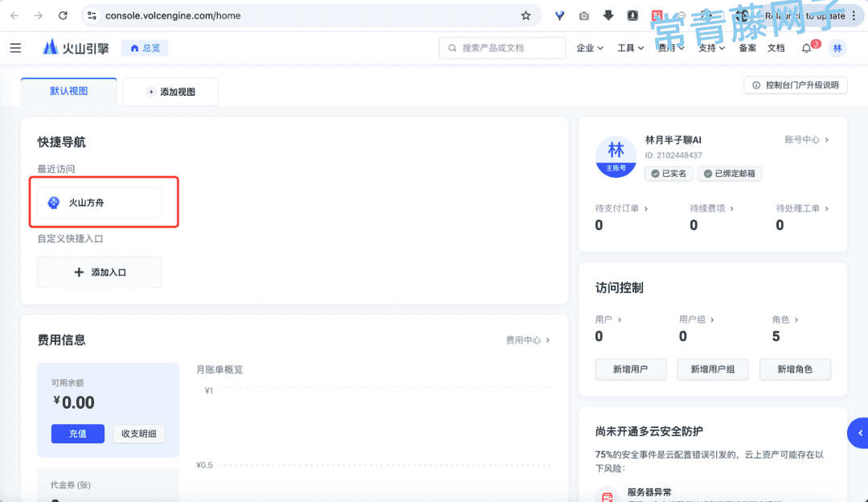
Task: Expand the 支持 dropdown menu
Action: [x=712, y=48]
